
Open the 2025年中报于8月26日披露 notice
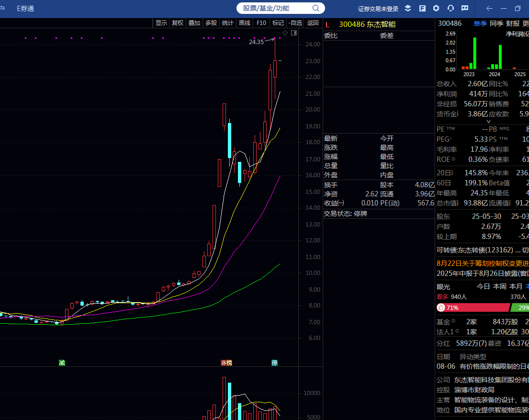483,273
